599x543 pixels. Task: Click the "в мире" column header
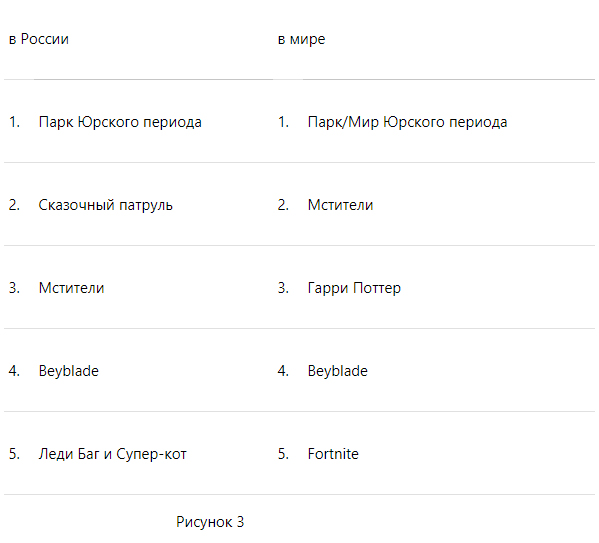[x=301, y=39]
